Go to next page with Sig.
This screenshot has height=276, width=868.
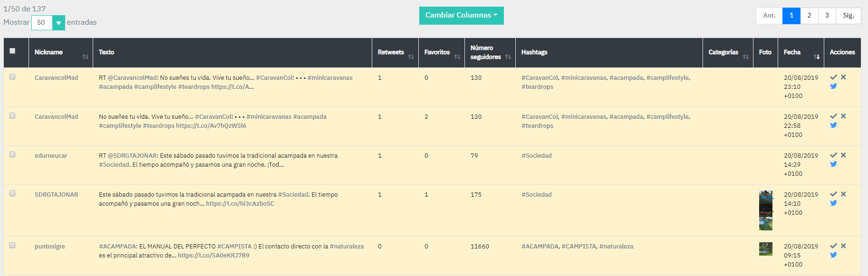click(x=849, y=16)
